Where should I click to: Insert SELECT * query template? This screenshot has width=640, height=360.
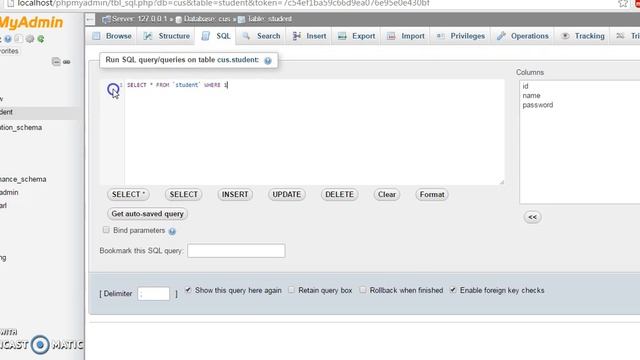pyautogui.click(x=128, y=195)
